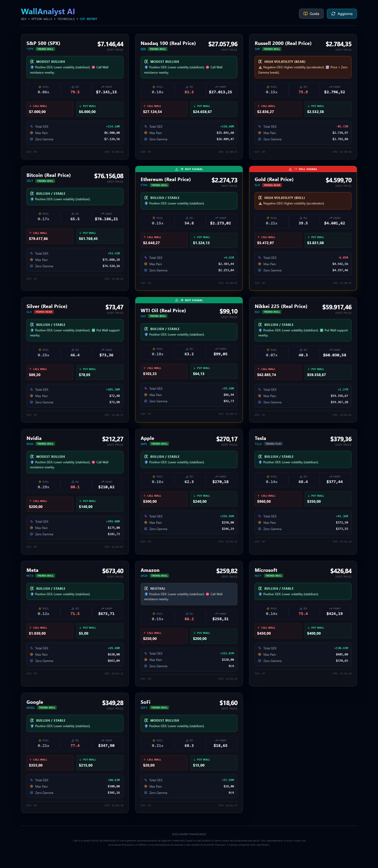
Task: Click the Max Pain target icon in Gold card
Action: pos(260,264)
